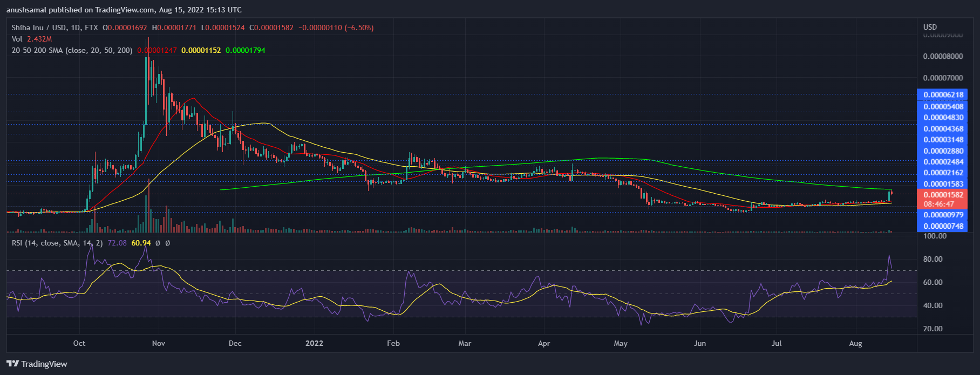Click the Vol indicator legend
The image size is (980, 375).
pyautogui.click(x=17, y=39)
